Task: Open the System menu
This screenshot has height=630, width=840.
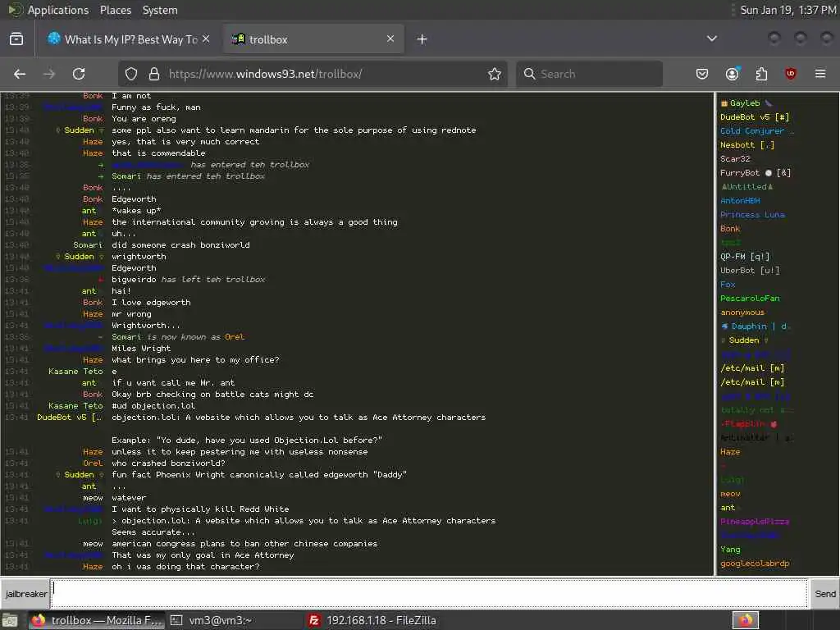Action: coord(160,10)
